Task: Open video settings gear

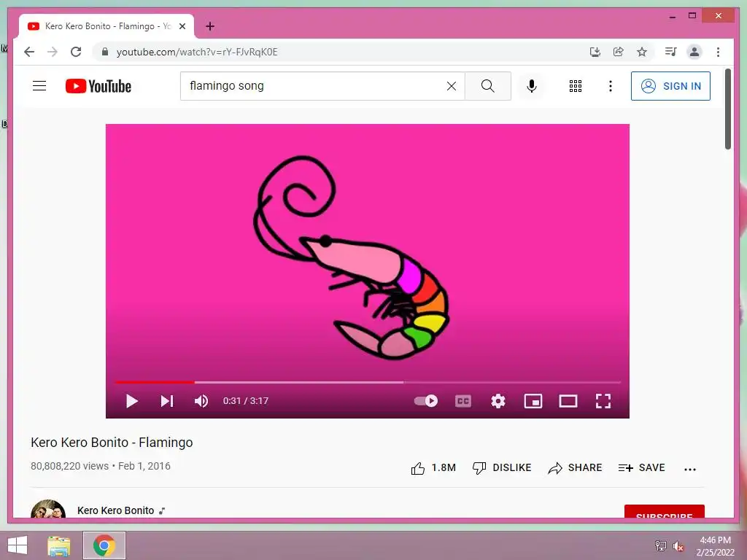Action: tap(498, 401)
